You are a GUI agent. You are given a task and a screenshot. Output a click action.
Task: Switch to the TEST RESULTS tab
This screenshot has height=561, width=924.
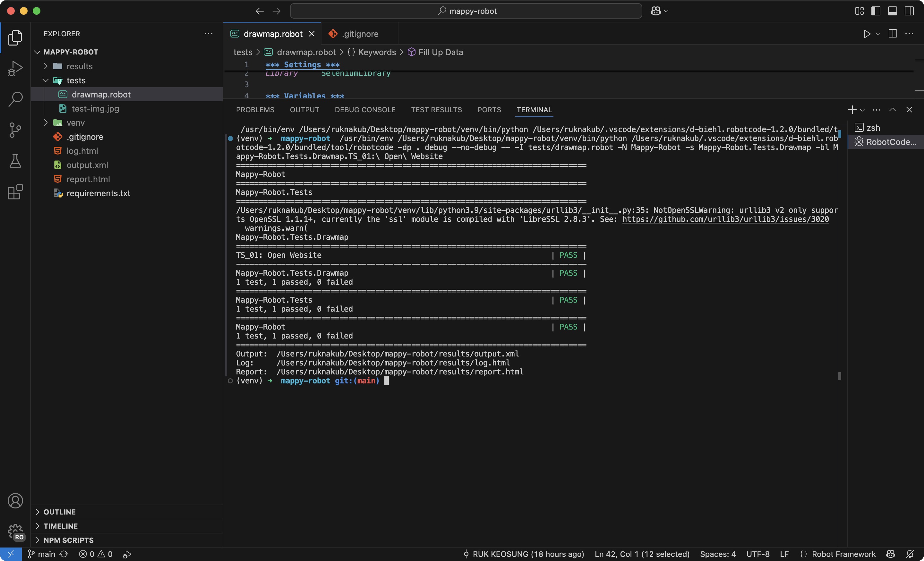437,110
